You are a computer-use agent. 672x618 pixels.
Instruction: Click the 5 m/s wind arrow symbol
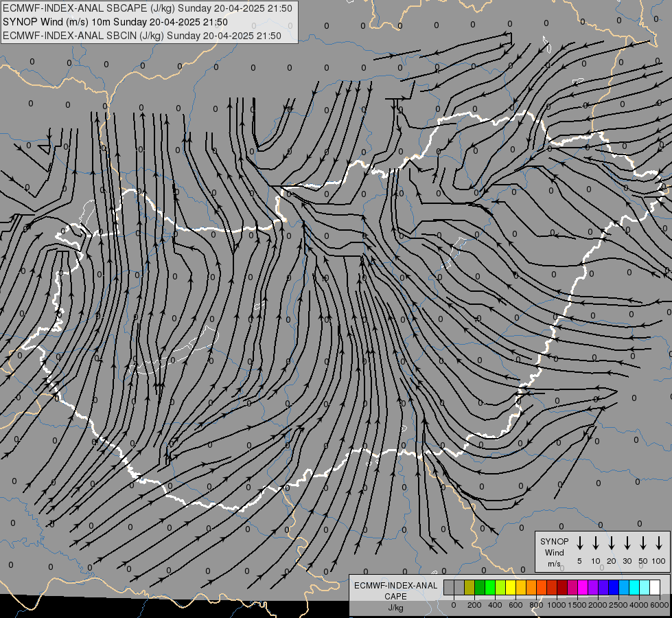579,543
